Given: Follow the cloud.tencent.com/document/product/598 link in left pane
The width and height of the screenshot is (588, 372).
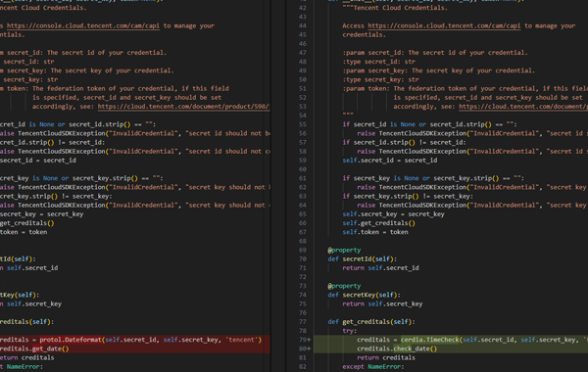Looking at the screenshot, I should coord(184,107).
